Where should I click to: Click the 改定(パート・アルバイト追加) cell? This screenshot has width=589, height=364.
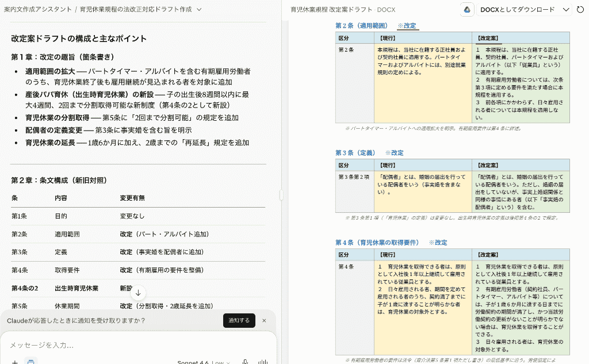(165, 234)
